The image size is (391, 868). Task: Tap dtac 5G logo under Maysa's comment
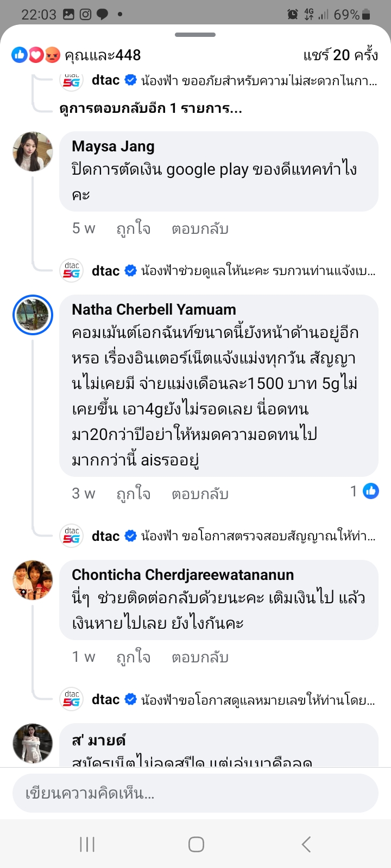(71, 270)
